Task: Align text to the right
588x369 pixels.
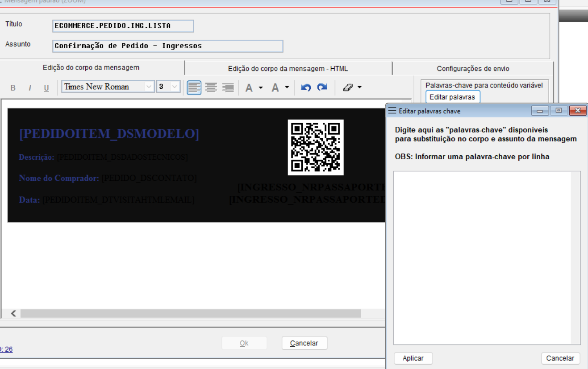Action: coord(228,87)
